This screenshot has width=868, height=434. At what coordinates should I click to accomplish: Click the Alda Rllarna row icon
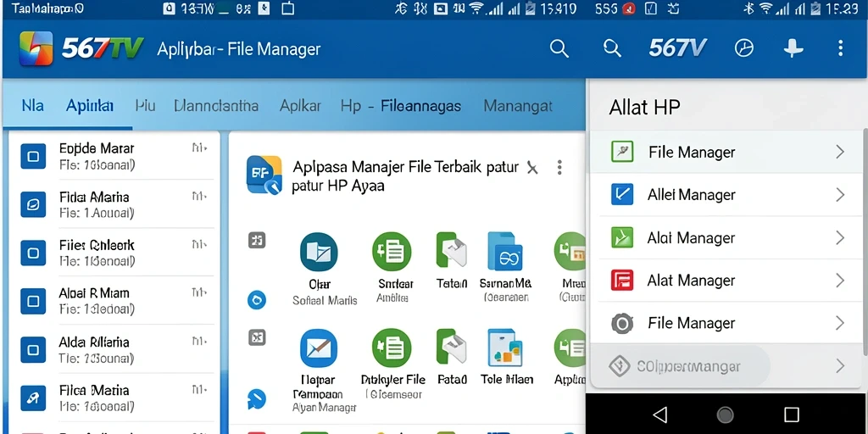tap(33, 350)
